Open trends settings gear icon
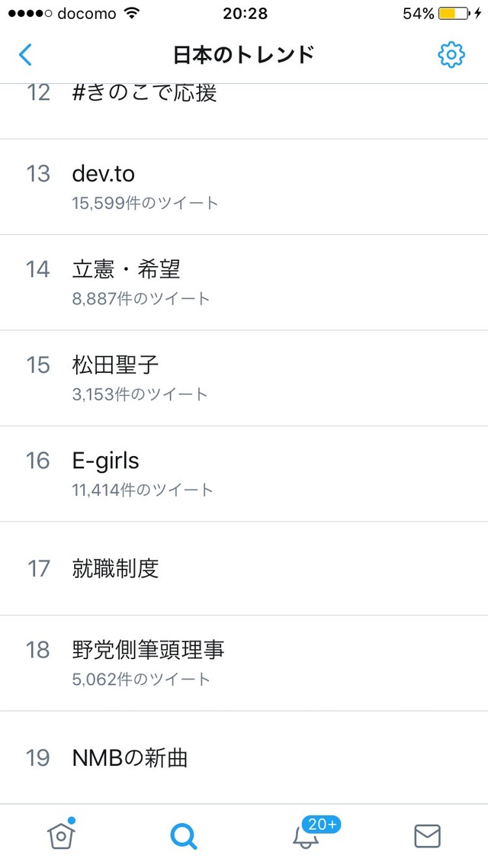Image resolution: width=488 pixels, height=868 pixels. coord(451,55)
